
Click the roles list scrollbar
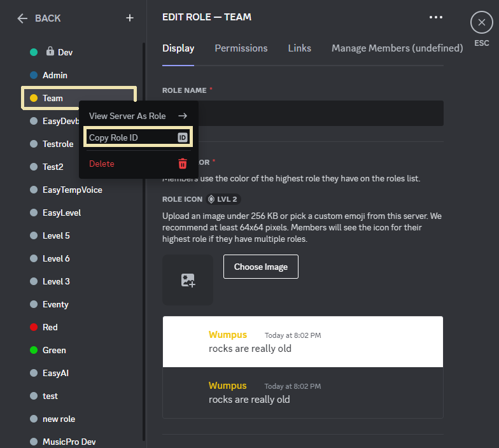click(144, 242)
